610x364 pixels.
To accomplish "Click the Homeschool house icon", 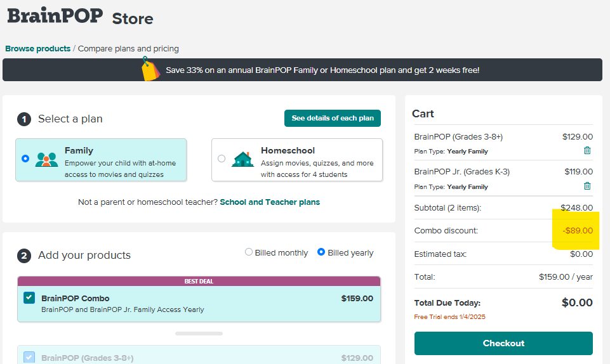I will 242,159.
